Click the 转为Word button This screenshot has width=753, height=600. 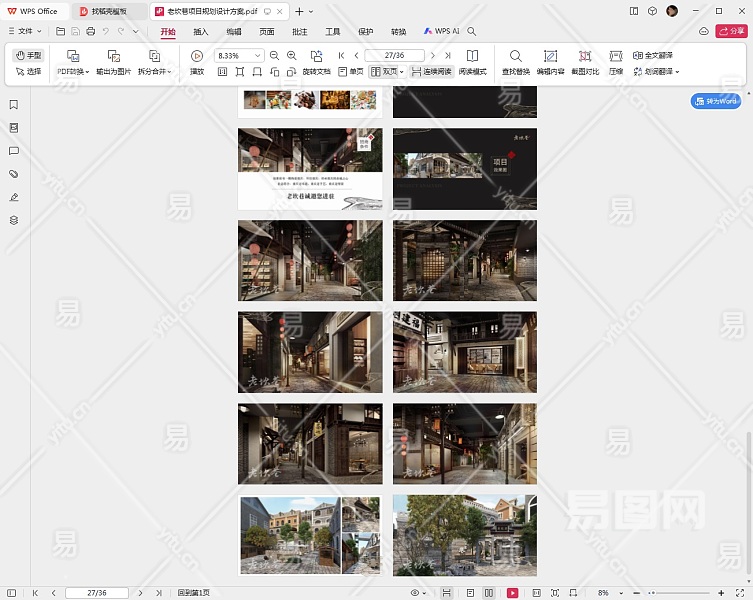(716, 101)
